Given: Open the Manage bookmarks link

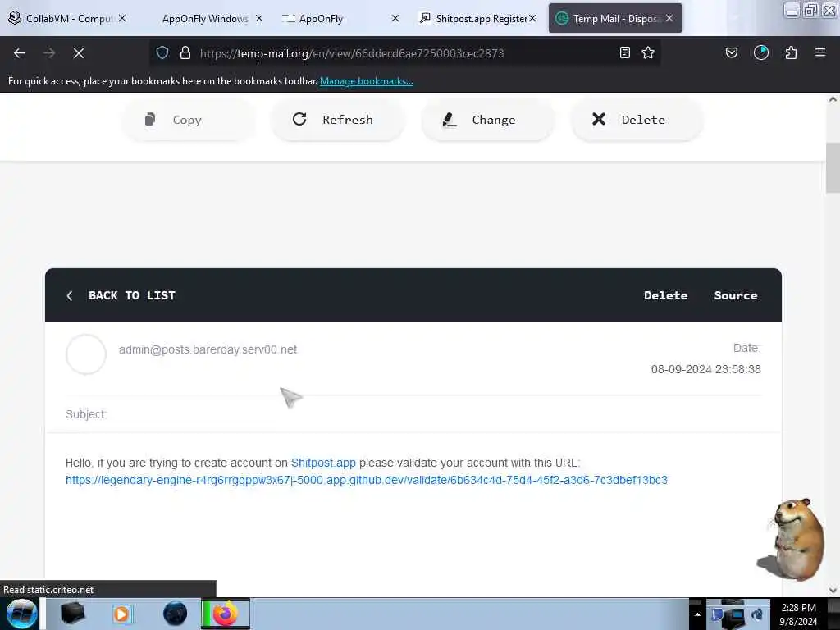Looking at the screenshot, I should point(367,81).
